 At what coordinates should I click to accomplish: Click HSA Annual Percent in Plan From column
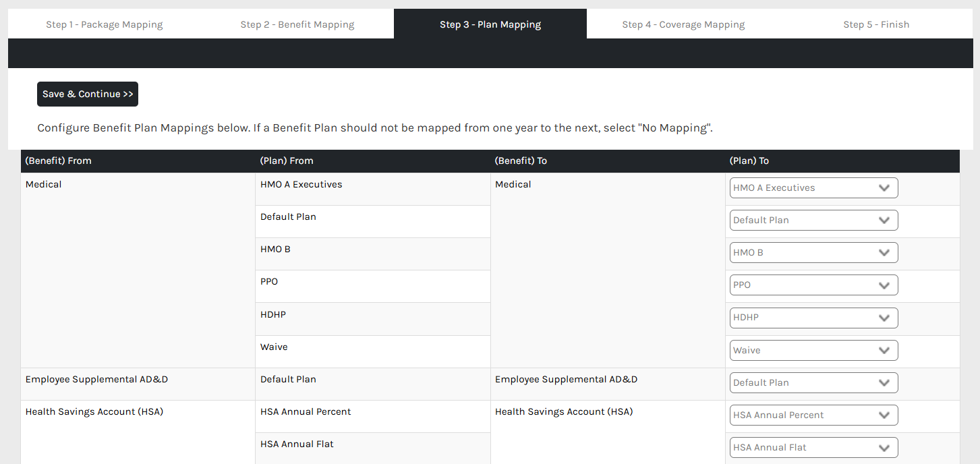pos(306,411)
